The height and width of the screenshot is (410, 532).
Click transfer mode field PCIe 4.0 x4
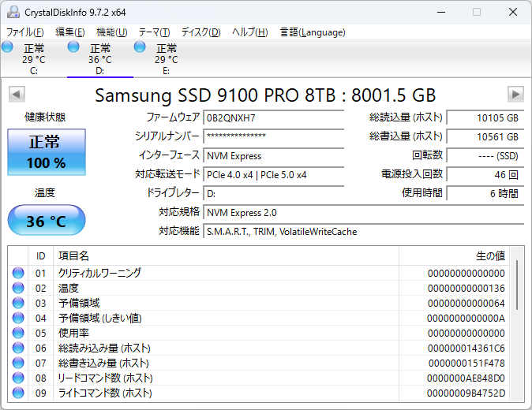273,175
